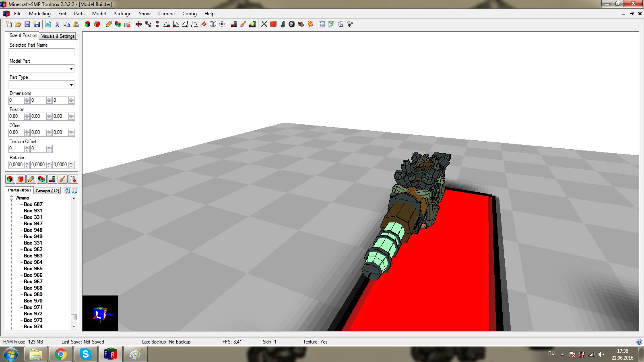Select Box 966 in parts list
This screenshot has width=644, height=362.
33,275
